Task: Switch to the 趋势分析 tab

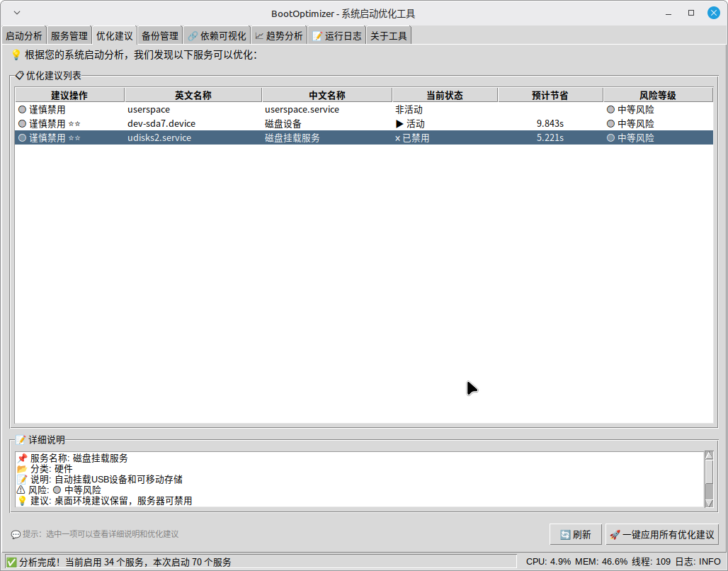Action: coord(279,35)
